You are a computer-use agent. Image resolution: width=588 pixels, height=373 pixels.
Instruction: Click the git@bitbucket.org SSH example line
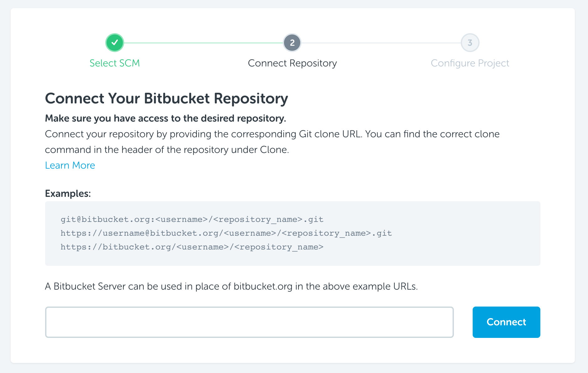192,219
